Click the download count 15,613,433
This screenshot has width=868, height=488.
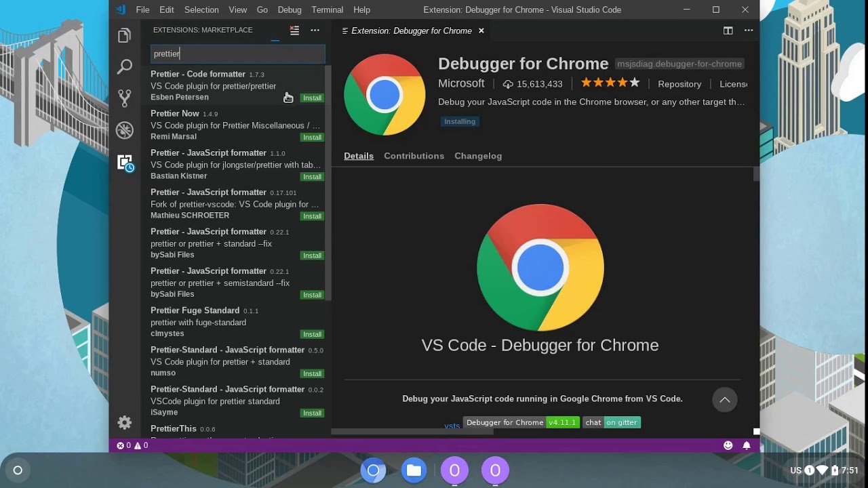pos(532,84)
